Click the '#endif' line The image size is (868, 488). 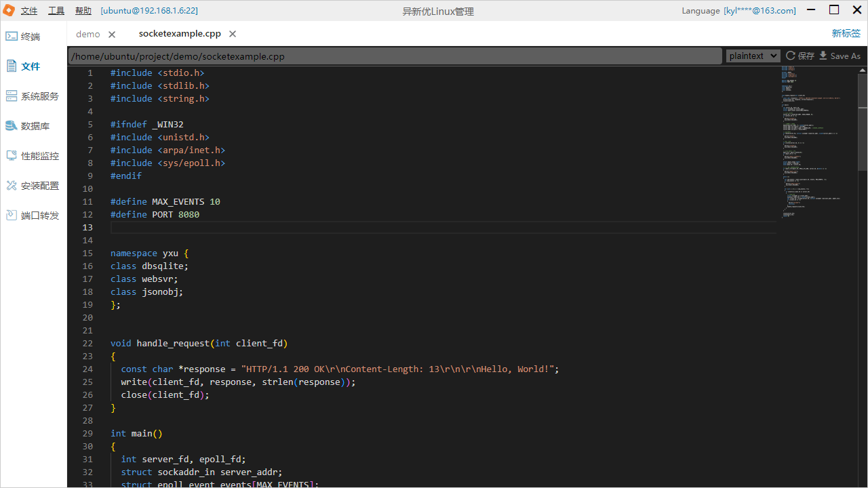126,176
